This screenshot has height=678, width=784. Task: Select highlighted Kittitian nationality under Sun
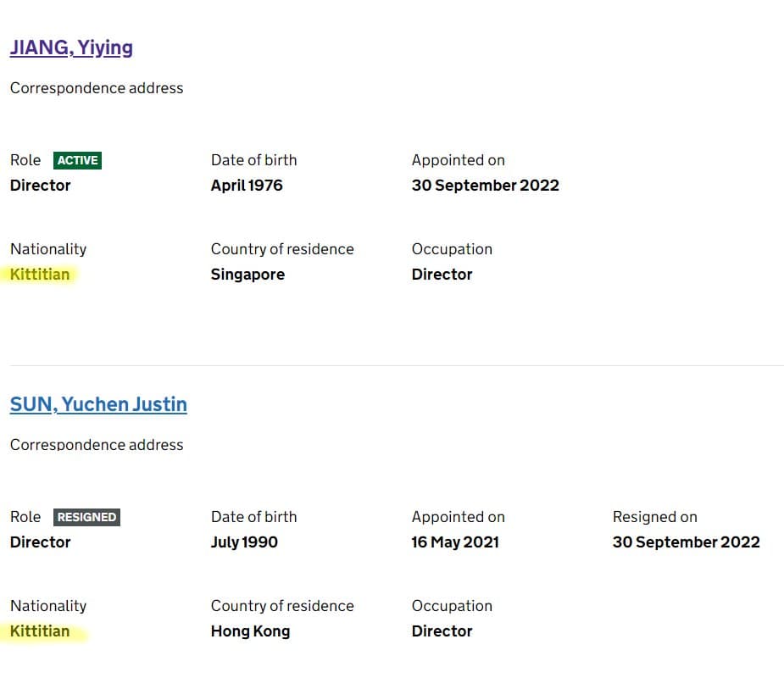pos(40,631)
